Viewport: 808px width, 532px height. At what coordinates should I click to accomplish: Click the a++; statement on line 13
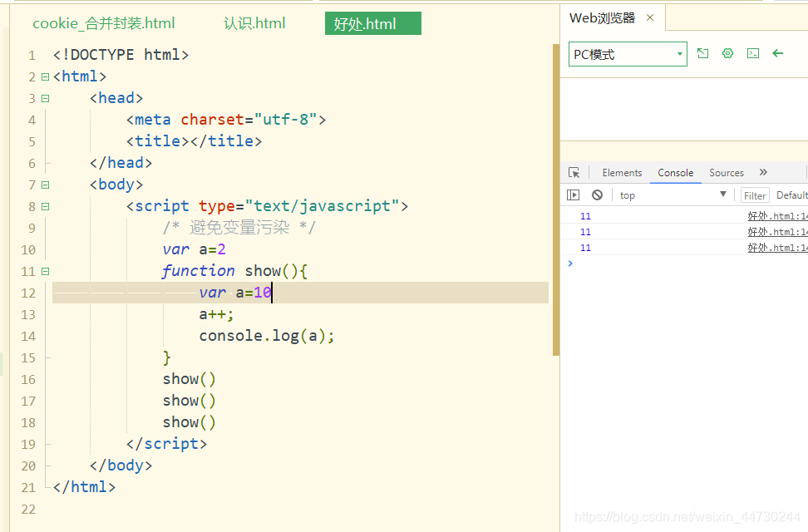[x=216, y=314]
